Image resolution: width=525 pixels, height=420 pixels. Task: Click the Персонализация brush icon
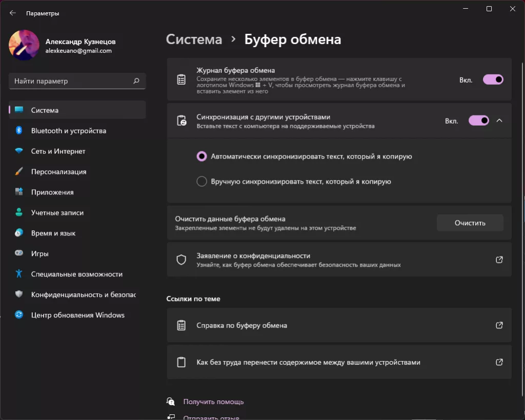(x=19, y=172)
